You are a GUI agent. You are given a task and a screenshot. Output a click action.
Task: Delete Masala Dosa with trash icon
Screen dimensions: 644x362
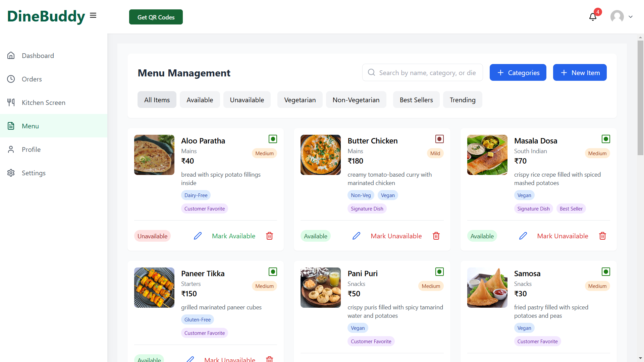(603, 236)
